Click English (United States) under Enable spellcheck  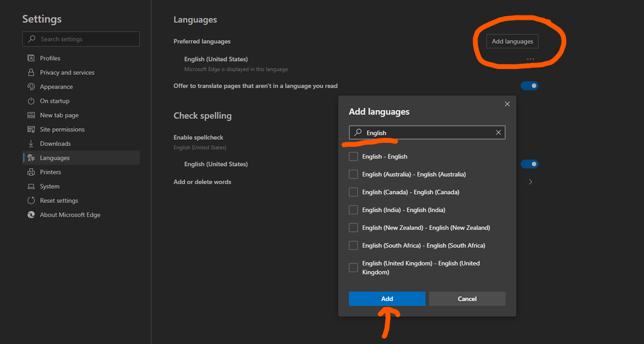215,164
